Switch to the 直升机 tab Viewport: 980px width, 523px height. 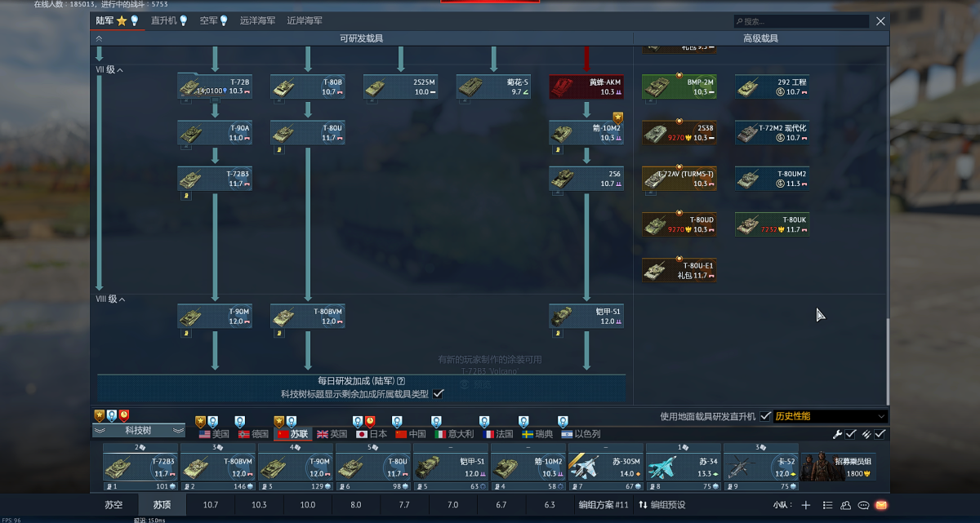[169, 20]
